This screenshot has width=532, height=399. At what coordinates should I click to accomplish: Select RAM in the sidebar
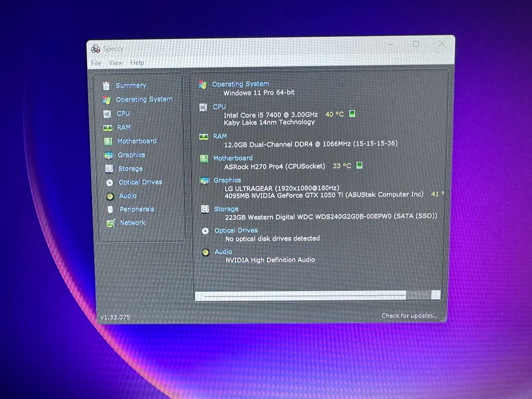(124, 128)
